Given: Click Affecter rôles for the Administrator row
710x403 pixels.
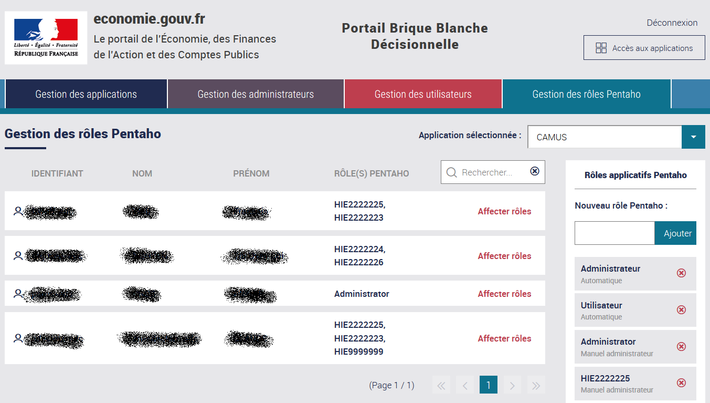Looking at the screenshot, I should point(504,294).
